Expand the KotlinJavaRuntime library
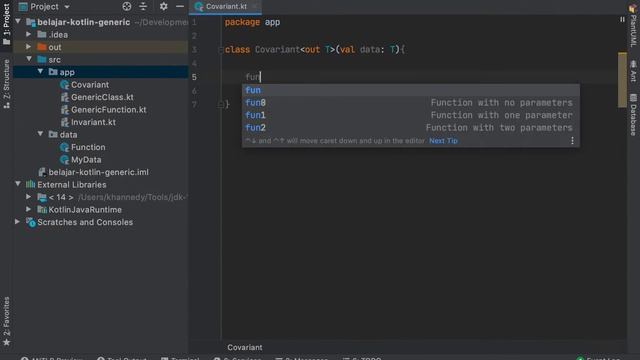Image resolution: width=640 pixels, height=360 pixels. (29, 209)
